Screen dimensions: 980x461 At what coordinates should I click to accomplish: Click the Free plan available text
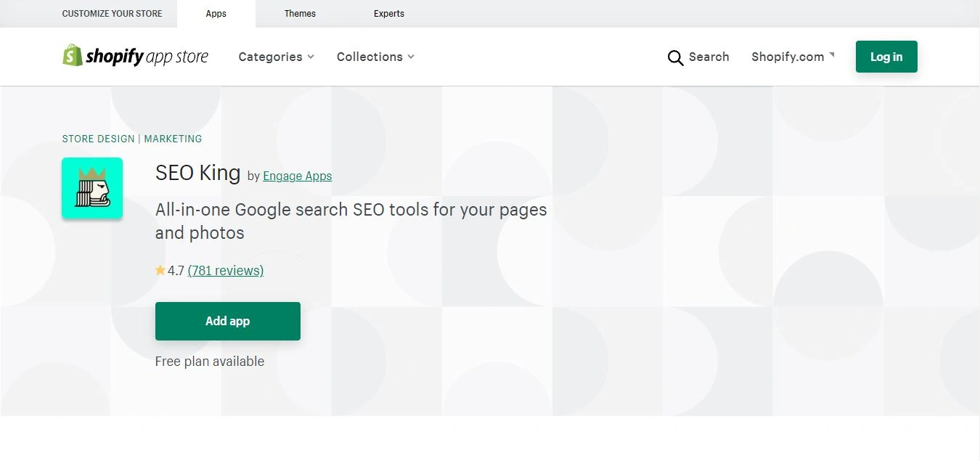[210, 362]
